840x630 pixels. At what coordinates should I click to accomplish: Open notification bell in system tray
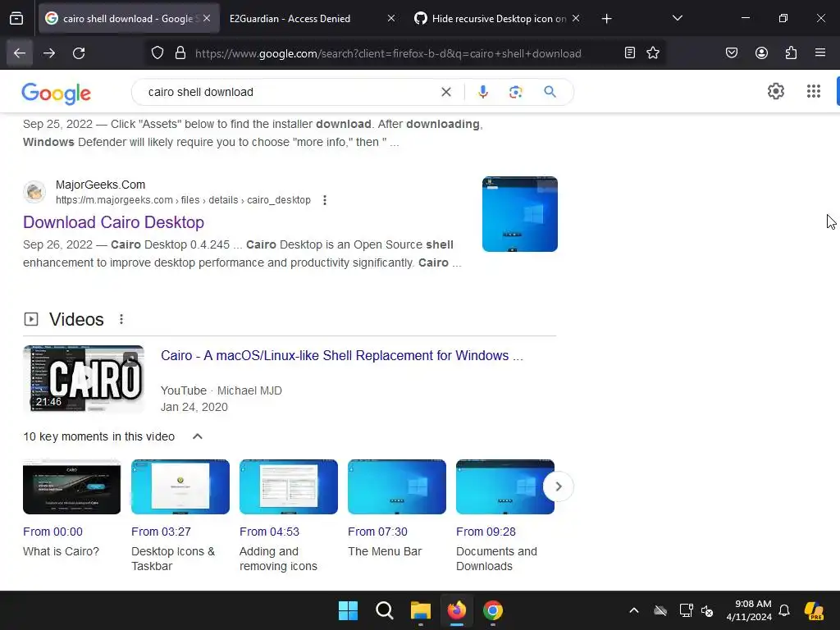click(x=784, y=610)
